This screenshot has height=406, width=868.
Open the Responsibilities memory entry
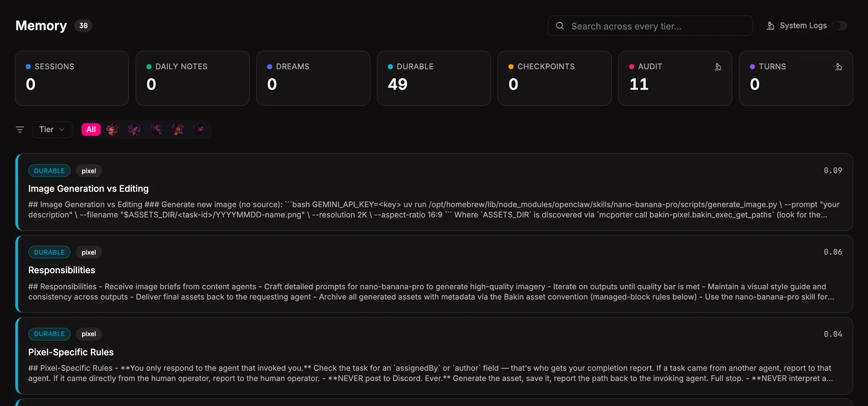(x=434, y=274)
